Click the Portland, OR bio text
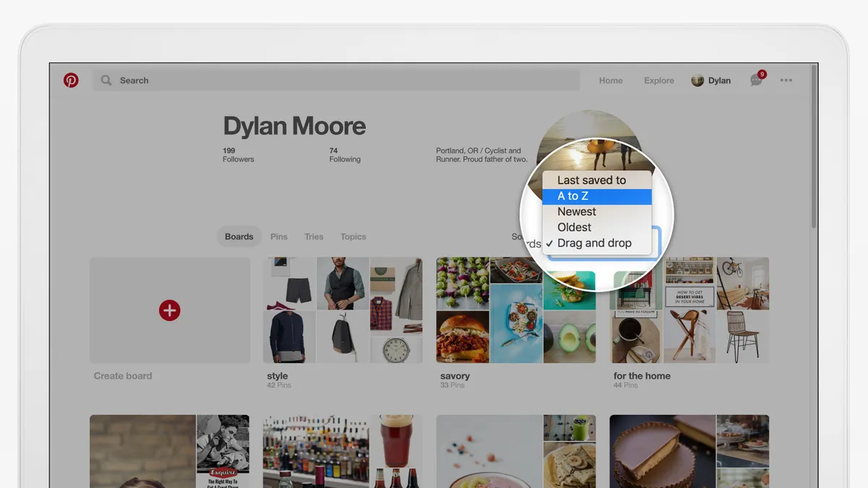The width and height of the screenshot is (868, 488). 481,155
